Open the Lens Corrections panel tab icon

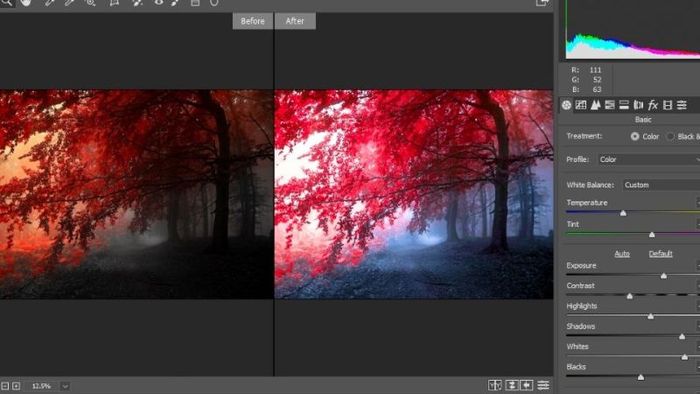coord(638,105)
